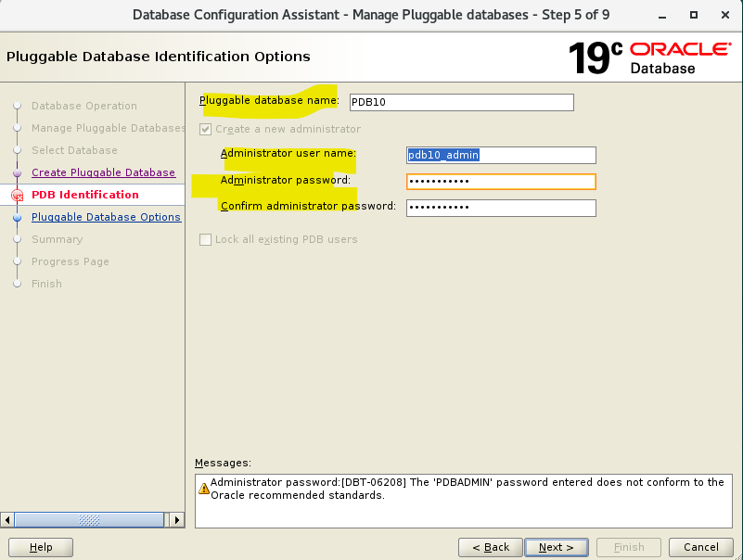Cancel the configuration assistant
Screen dimensions: 743x560
(x=701, y=547)
